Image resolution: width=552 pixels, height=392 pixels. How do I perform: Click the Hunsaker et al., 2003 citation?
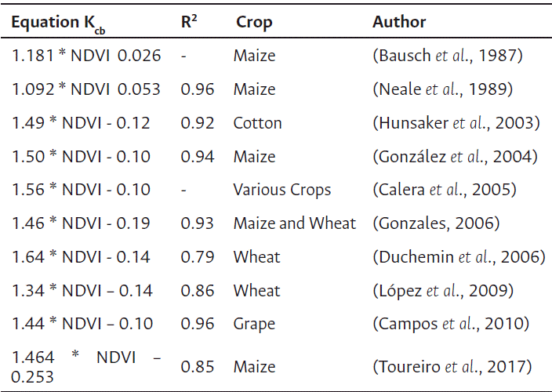(x=456, y=123)
